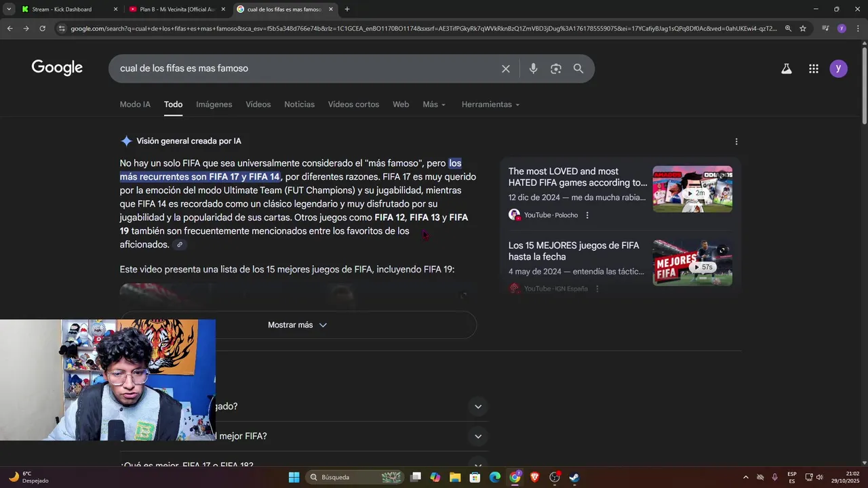Open the Herramientas dropdown

(490, 104)
